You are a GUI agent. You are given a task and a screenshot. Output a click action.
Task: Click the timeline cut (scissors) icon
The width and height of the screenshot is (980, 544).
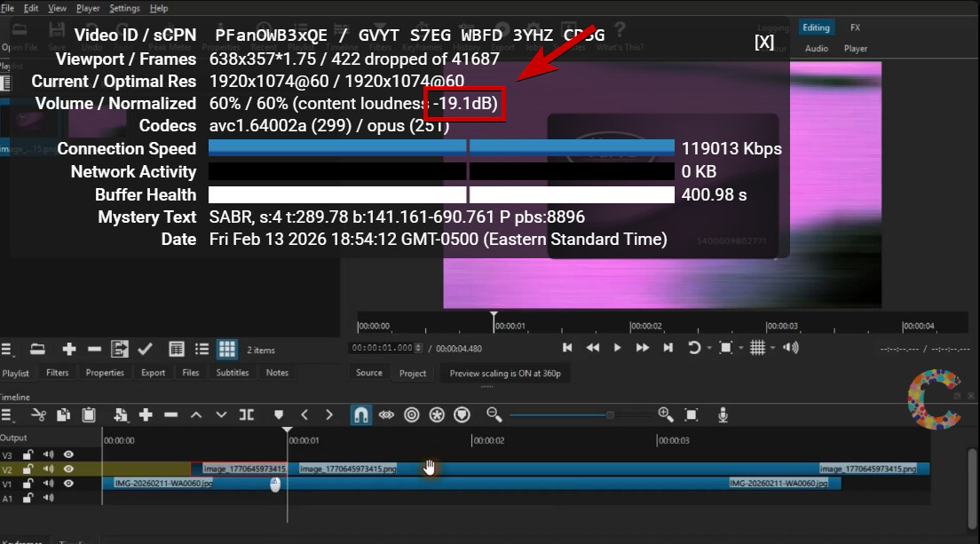tap(38, 414)
